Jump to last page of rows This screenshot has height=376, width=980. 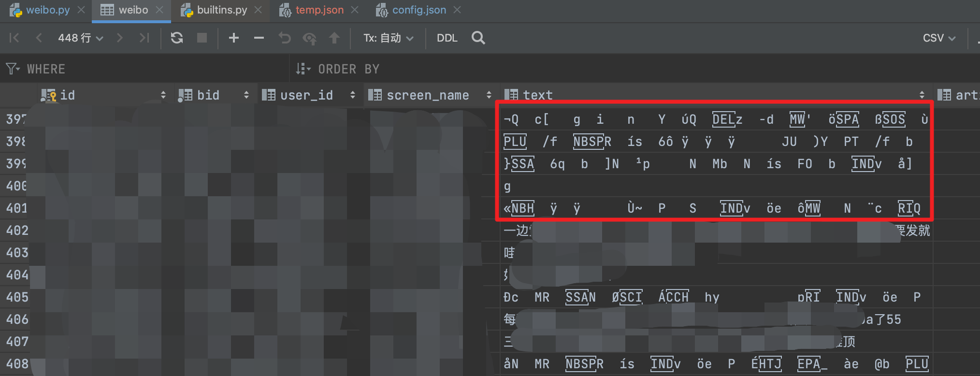(144, 38)
